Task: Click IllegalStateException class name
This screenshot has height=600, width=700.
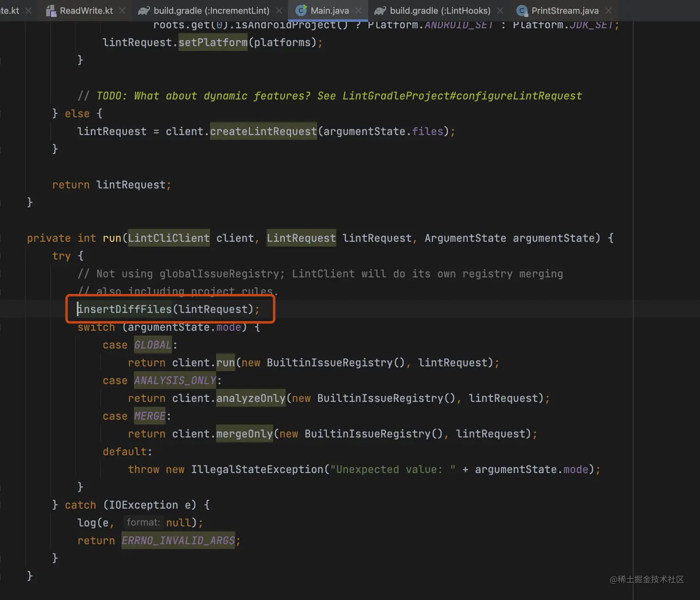Action: 257,470
